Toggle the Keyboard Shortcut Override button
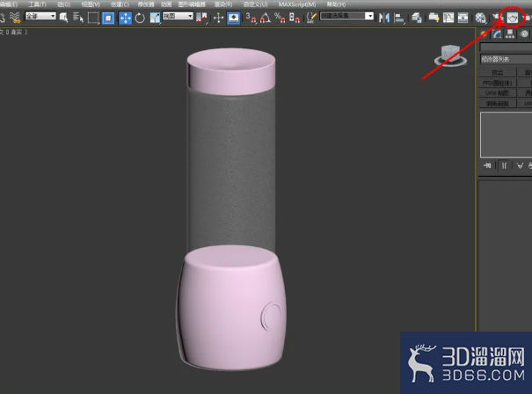The image size is (532, 394). (x=234, y=18)
